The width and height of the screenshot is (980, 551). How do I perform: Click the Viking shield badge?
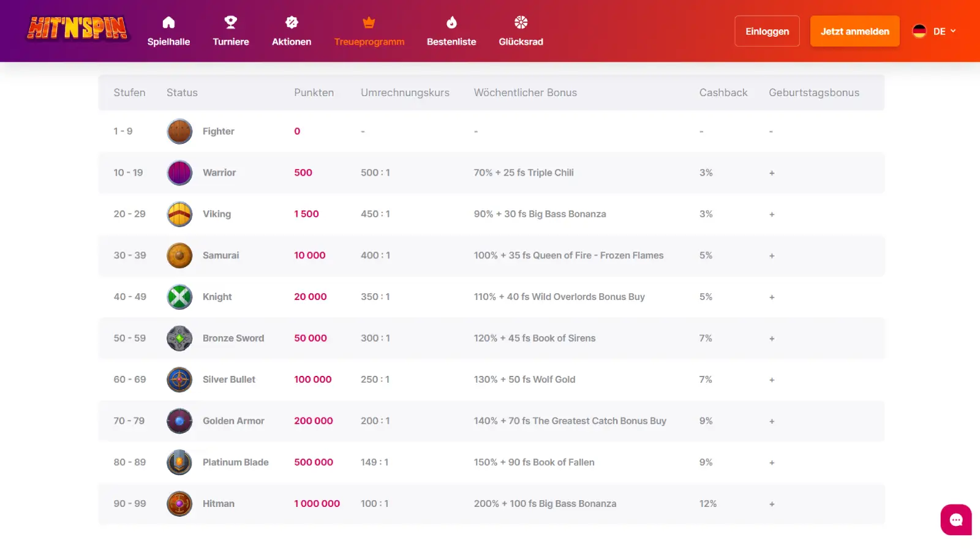179,214
